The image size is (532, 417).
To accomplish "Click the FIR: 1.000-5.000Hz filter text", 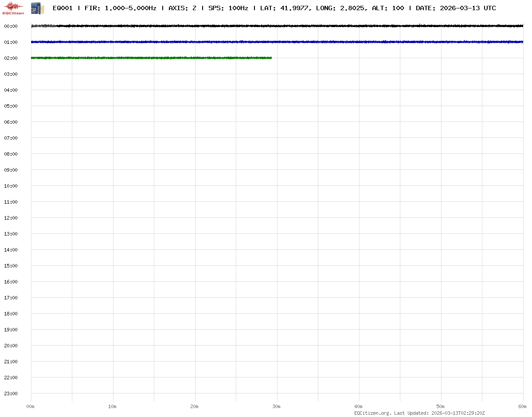I will pos(120,8).
